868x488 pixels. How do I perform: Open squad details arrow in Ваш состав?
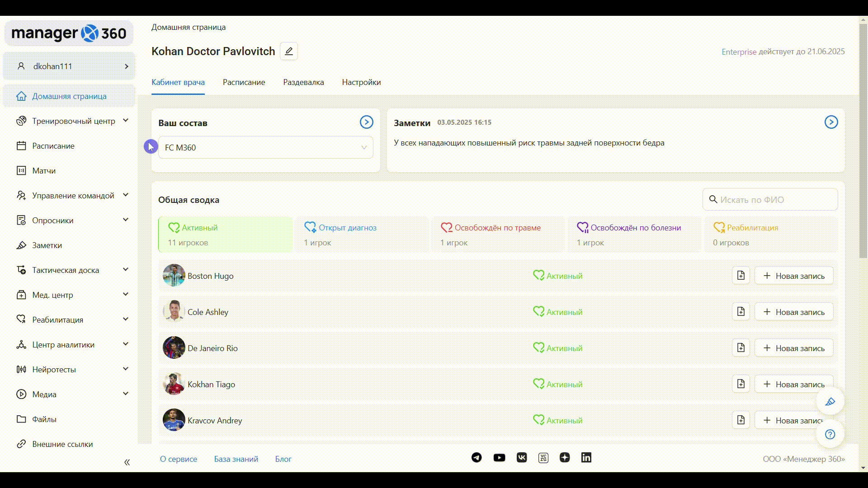(x=366, y=122)
